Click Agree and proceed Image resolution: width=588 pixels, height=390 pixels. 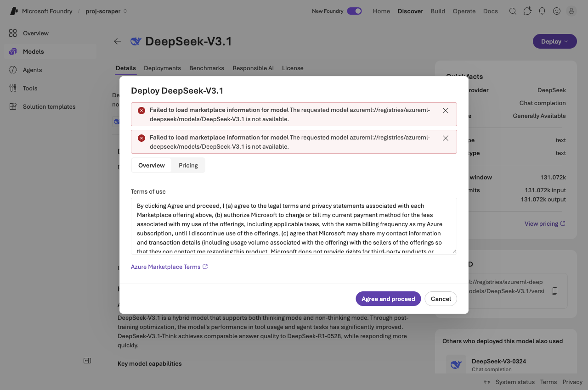coord(388,299)
